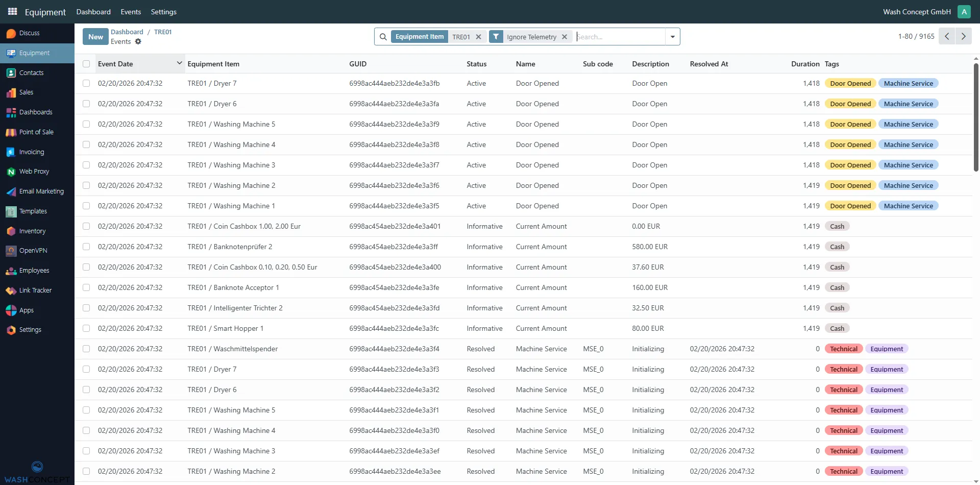This screenshot has width=980, height=485.
Task: Open the apps grid menu icon
Action: point(12,11)
